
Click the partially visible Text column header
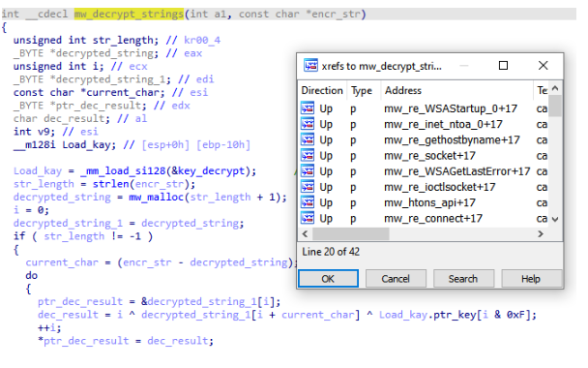(x=542, y=90)
